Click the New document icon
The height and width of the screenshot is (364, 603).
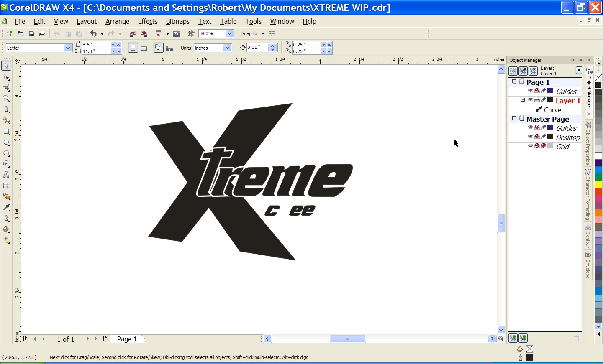(9, 33)
